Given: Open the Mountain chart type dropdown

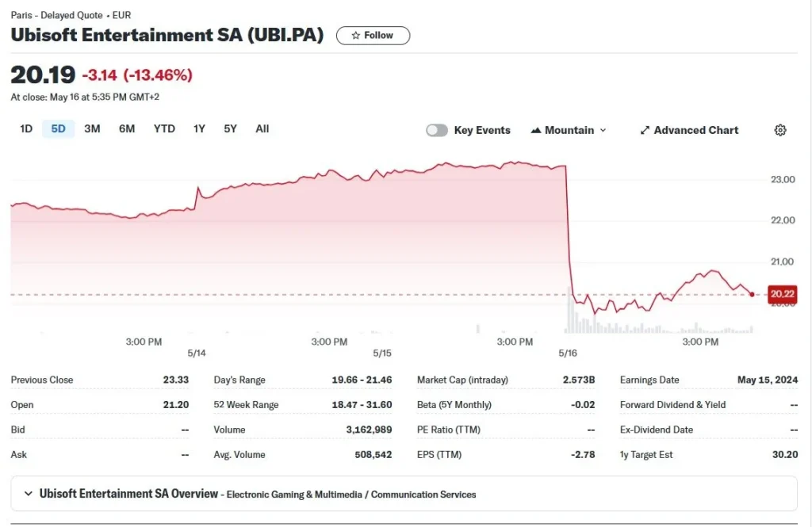Looking at the screenshot, I should (x=569, y=130).
